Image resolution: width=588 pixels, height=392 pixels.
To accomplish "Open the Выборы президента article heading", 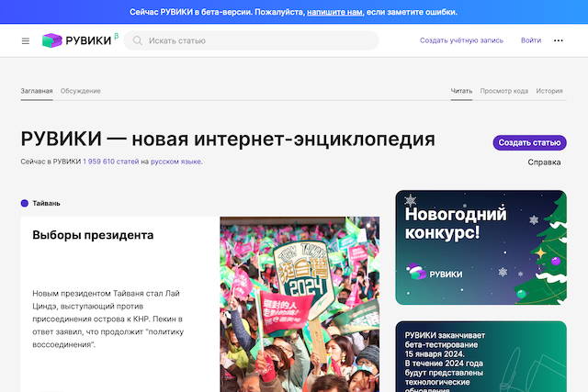I will point(93,235).
